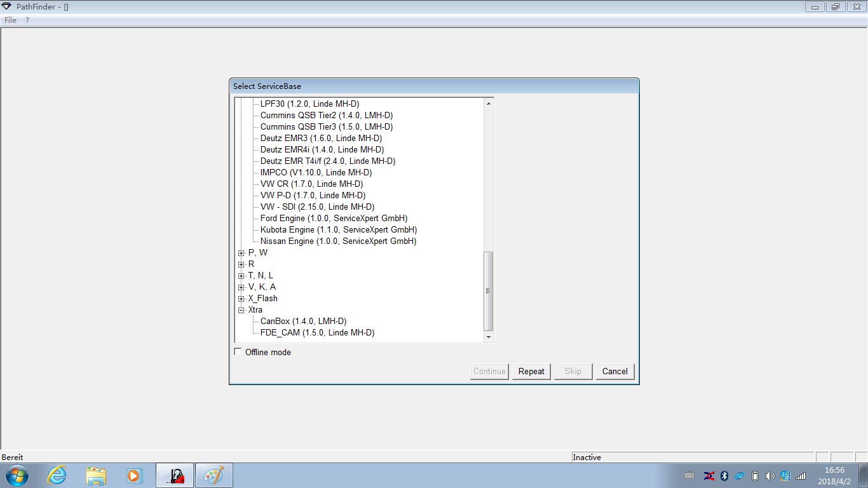Click the greyed Continue button

coord(489,371)
